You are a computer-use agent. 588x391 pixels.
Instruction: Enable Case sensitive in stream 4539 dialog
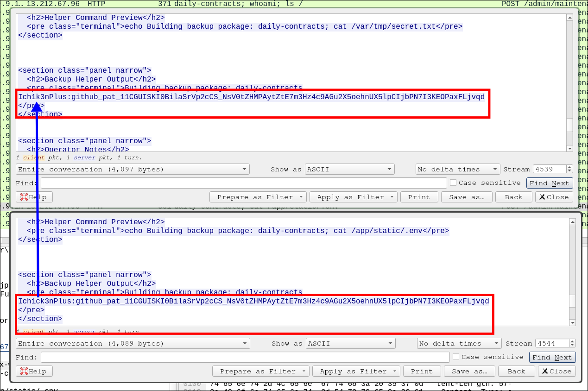coord(453,183)
